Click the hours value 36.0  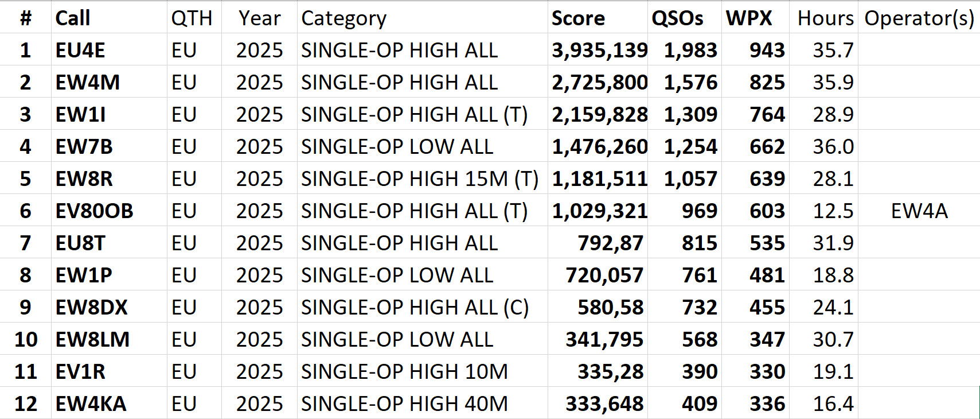point(833,147)
